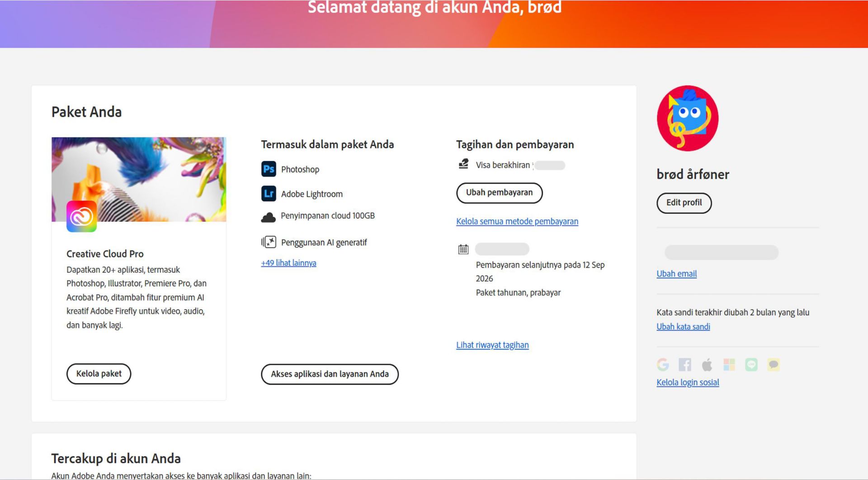
Task: Click the Apple login icon
Action: coord(707,364)
